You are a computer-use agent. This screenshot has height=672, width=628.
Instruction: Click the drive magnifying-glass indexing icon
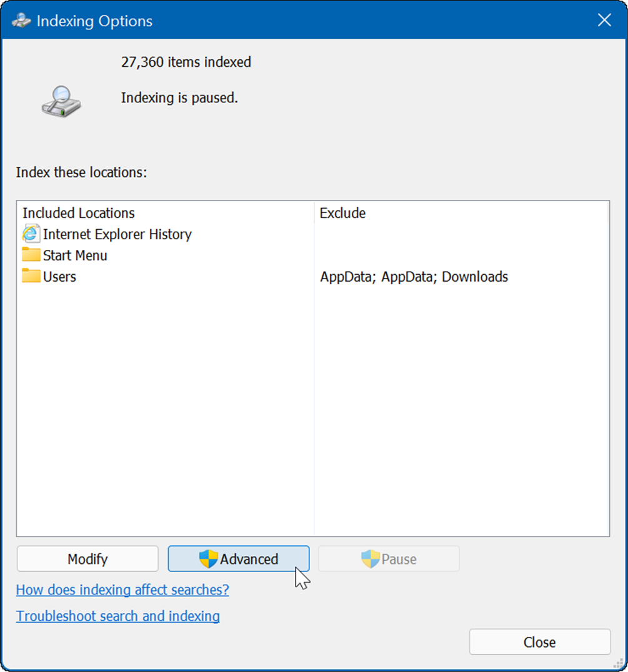point(61,102)
